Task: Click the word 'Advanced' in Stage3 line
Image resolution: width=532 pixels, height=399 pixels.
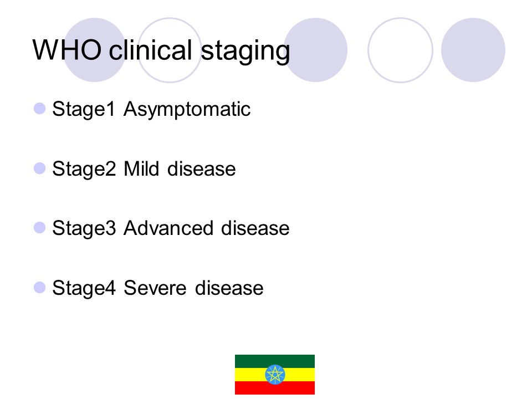Action: pos(168,228)
